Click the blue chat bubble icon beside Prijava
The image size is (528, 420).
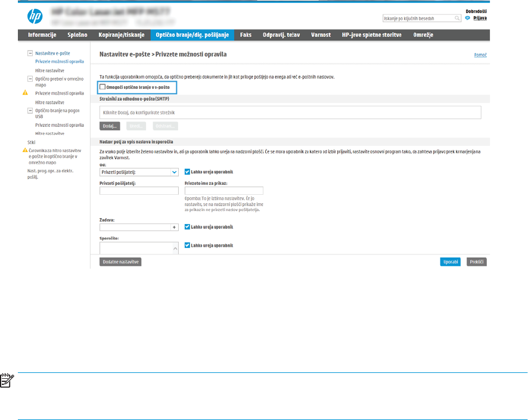click(467, 18)
